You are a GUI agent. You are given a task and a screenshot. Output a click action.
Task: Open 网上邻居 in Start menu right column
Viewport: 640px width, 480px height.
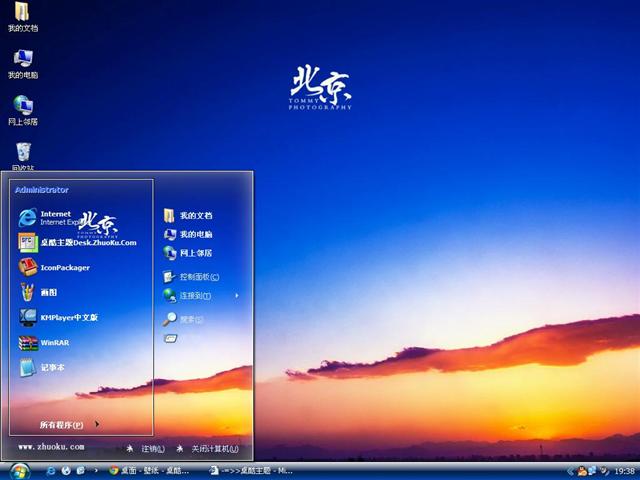[188, 253]
